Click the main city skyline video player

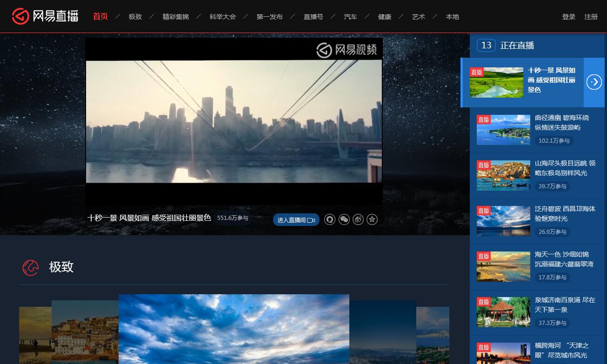pos(233,121)
